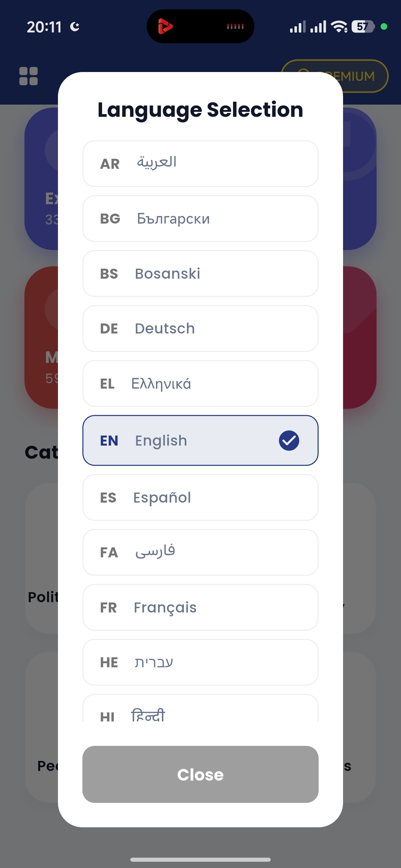Select Hebrew (HE) language option
The image size is (401, 868).
tap(200, 662)
